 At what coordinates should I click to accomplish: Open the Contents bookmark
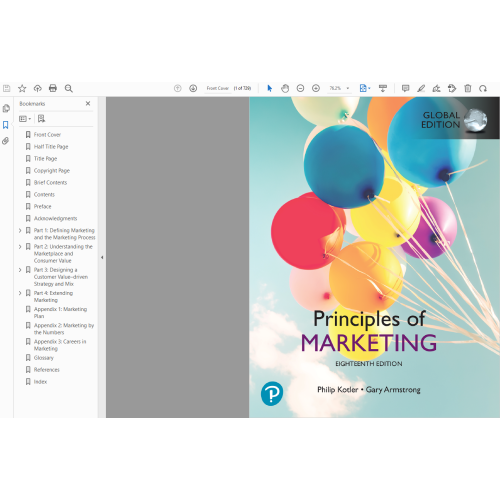pyautogui.click(x=44, y=195)
